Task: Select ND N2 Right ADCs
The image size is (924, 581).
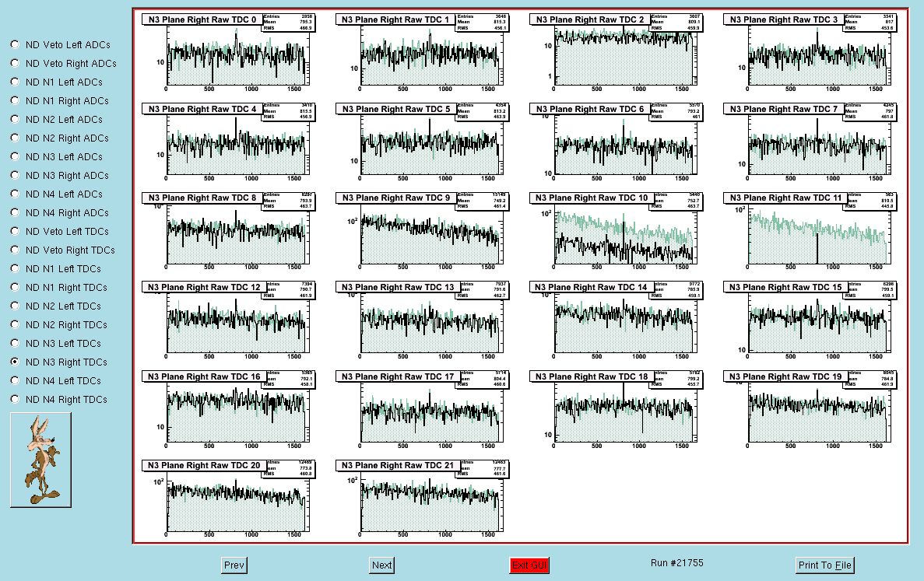Action: pos(15,138)
